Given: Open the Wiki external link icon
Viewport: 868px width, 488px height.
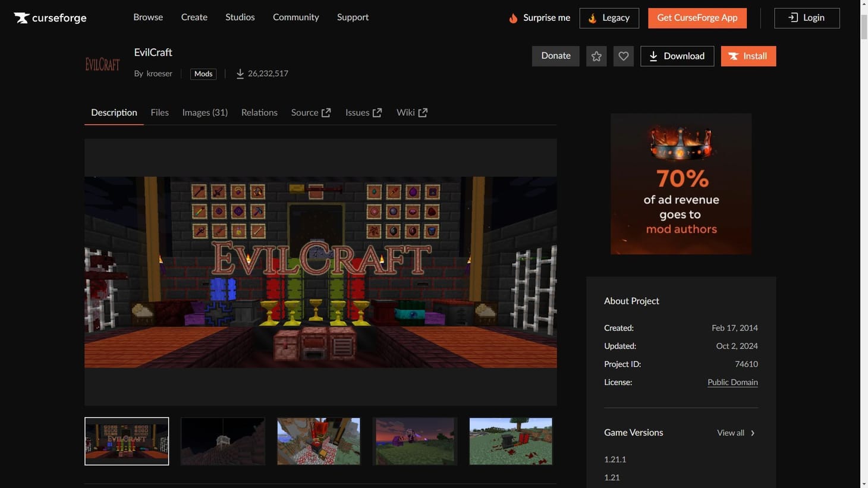Looking at the screenshot, I should 423,111.
